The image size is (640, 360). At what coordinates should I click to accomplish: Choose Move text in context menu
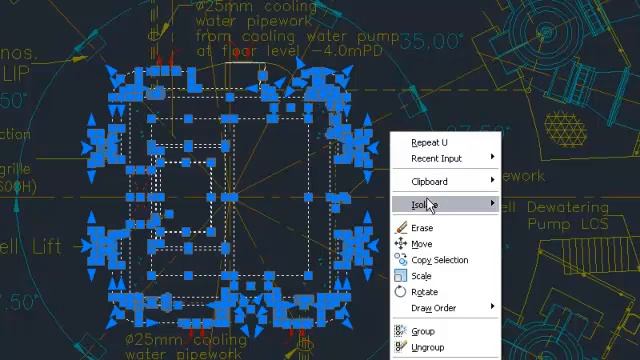point(422,244)
